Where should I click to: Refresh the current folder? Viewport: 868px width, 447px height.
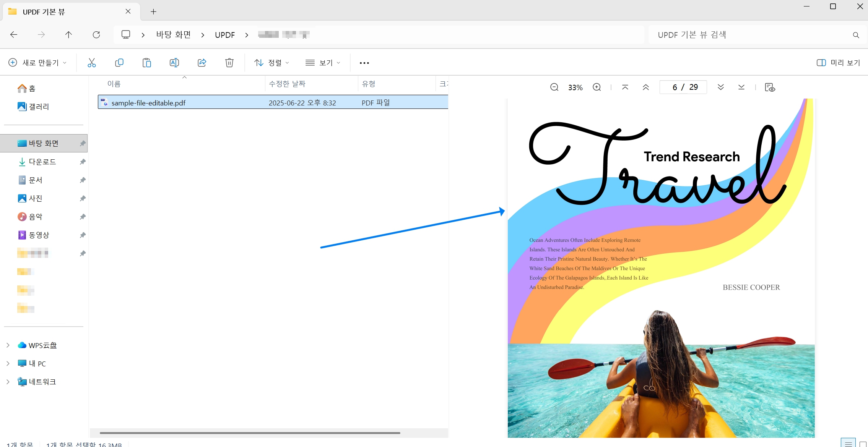pyautogui.click(x=96, y=35)
